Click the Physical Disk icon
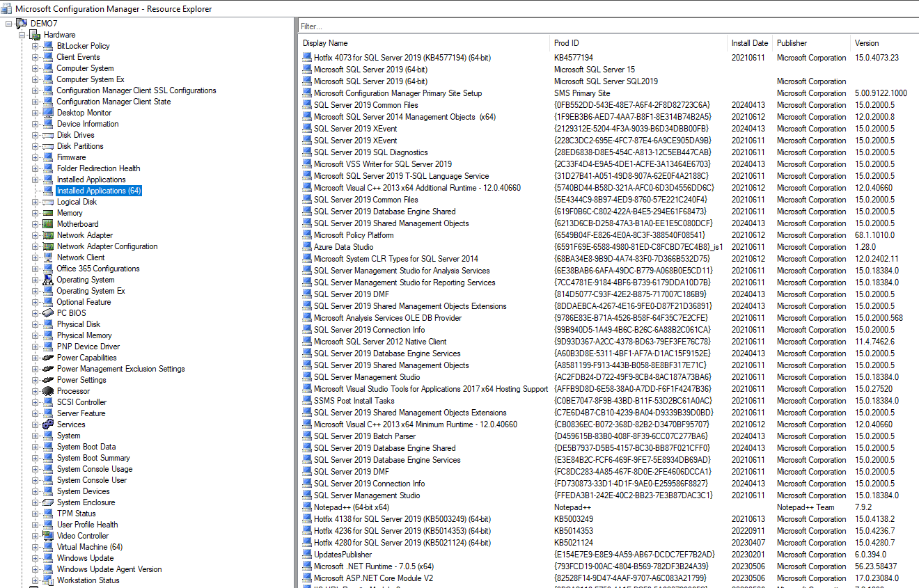Viewport: 919px width, 588px height. coord(48,324)
